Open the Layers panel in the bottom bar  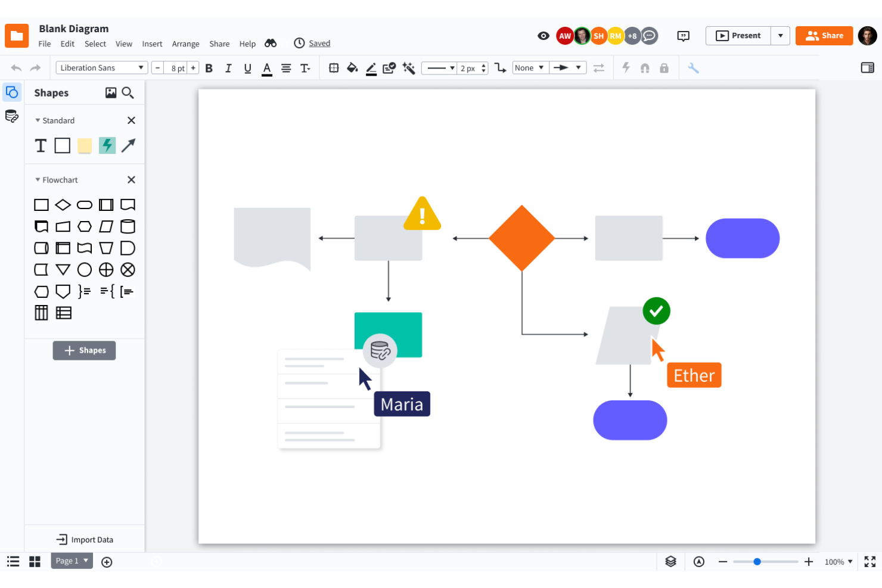click(670, 561)
